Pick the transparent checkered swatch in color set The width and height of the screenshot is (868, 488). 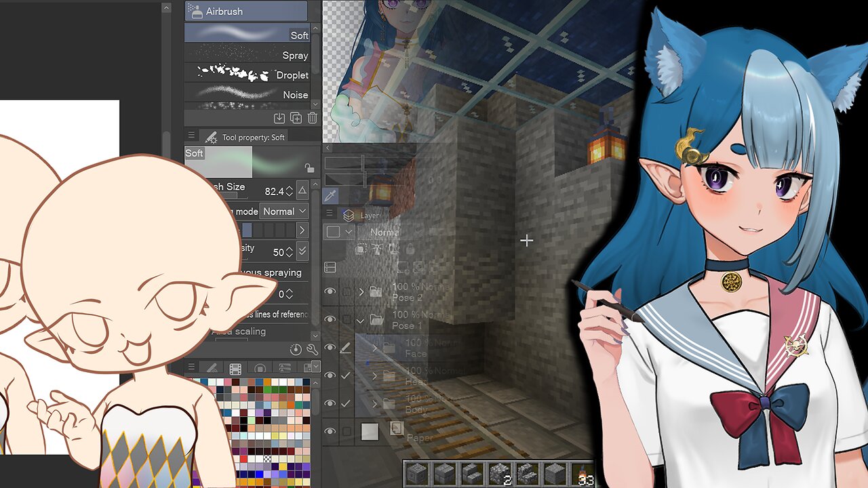coord(268,458)
